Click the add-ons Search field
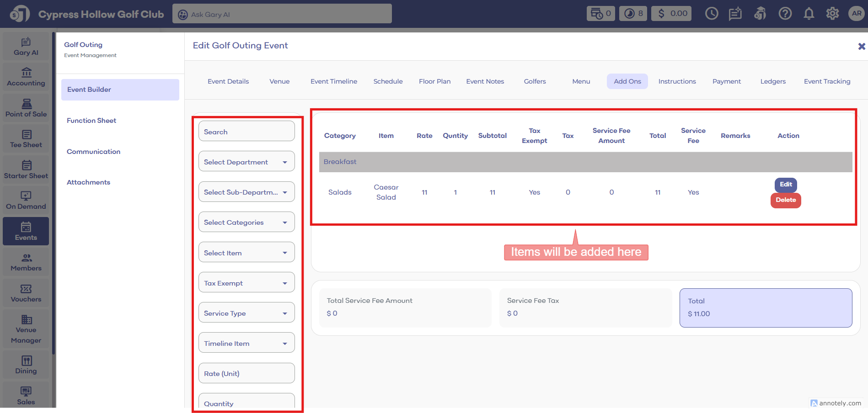Viewport: 868px width, 413px height. pyautogui.click(x=246, y=132)
